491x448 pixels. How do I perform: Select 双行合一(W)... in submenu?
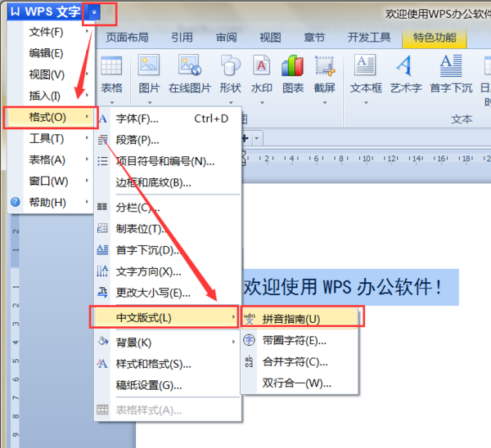pos(300,383)
